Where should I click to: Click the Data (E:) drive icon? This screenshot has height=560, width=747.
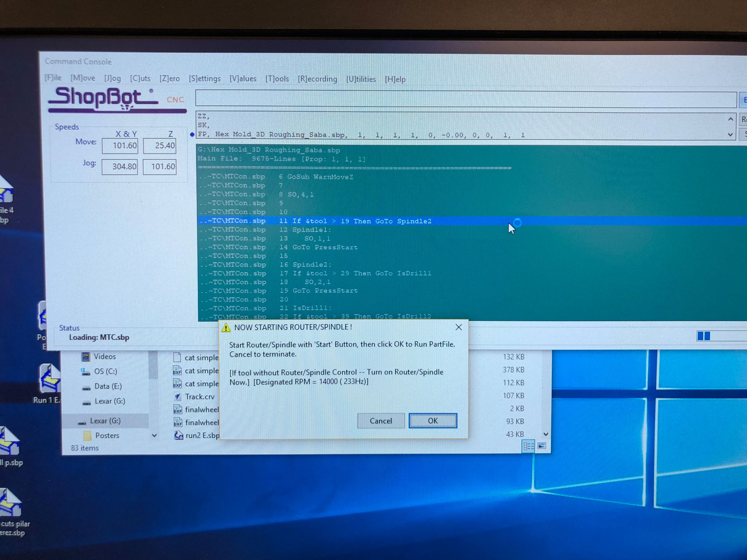pos(86,387)
